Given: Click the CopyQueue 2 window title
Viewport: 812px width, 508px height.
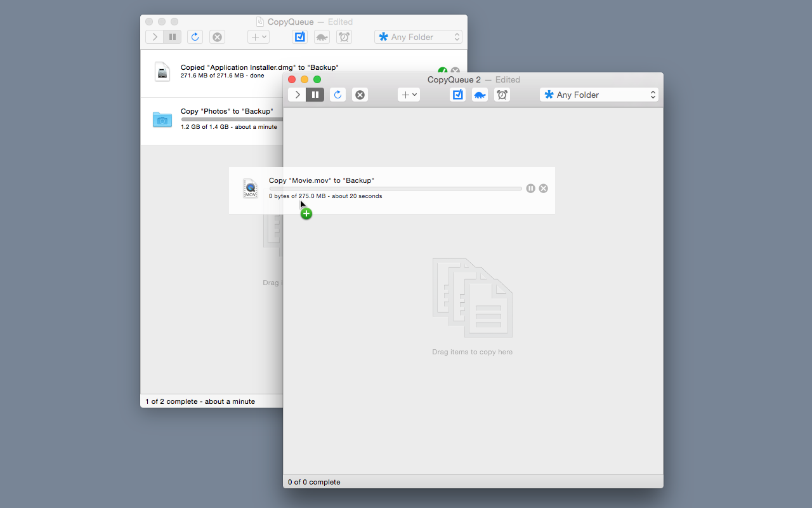Looking at the screenshot, I should [454, 79].
